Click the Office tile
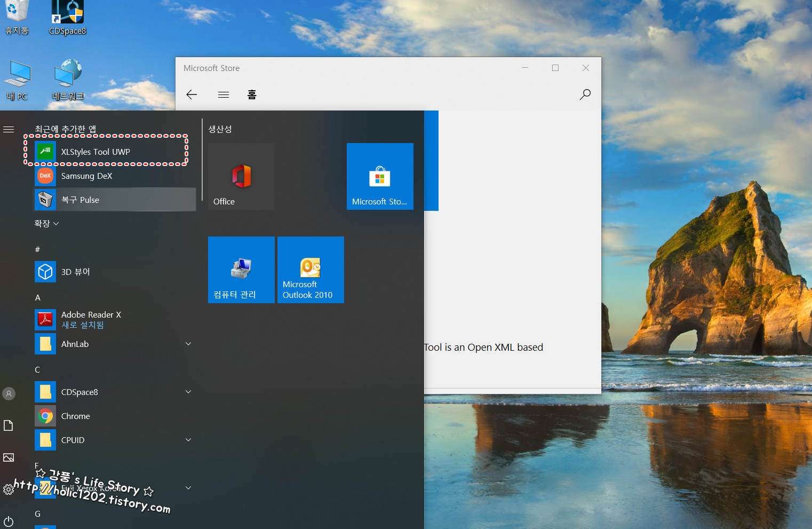 point(241,176)
